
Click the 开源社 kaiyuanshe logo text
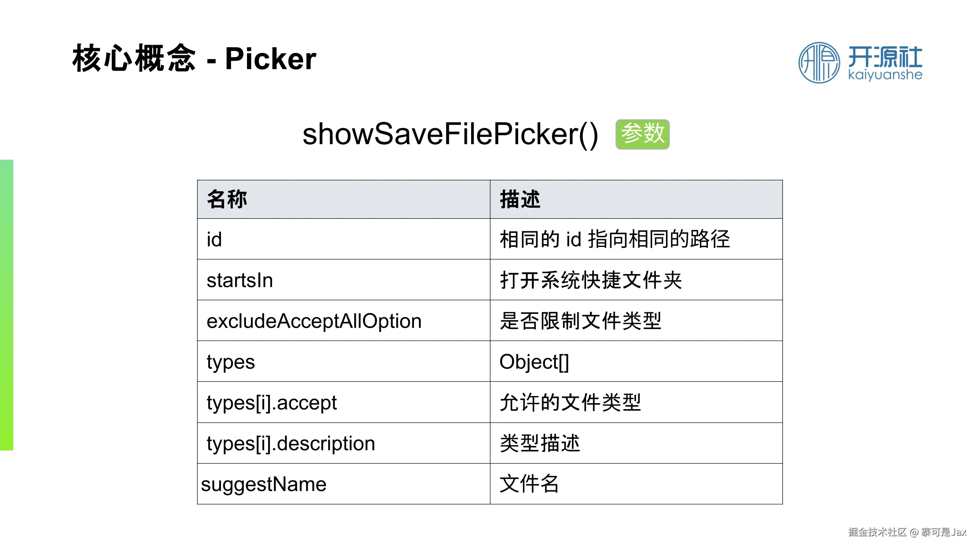pos(885,63)
